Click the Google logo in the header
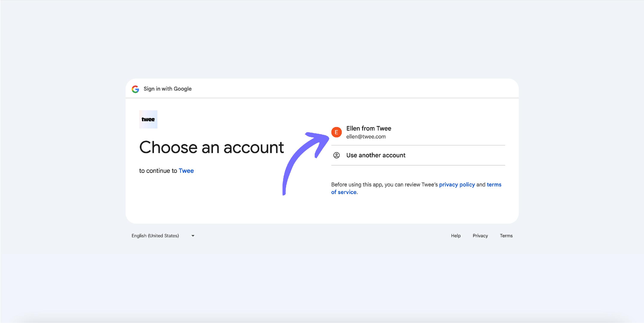The image size is (644, 323). pos(135,89)
